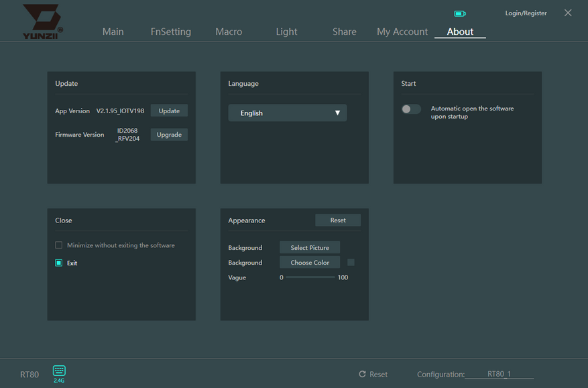Go to the FnSetting tab
This screenshot has width=588, height=388.
[170, 31]
